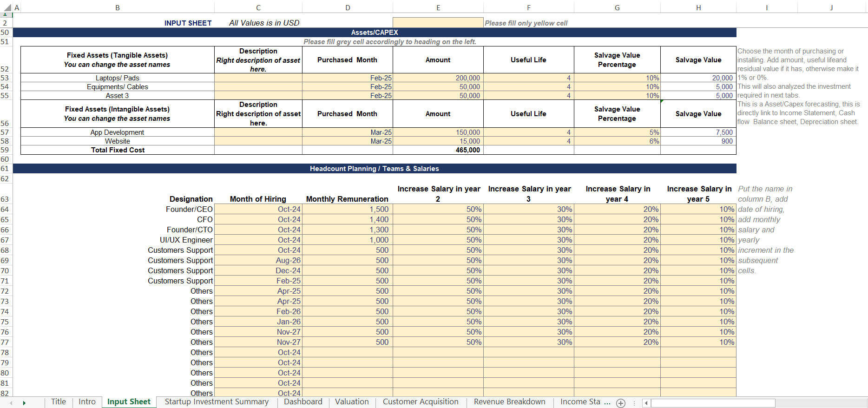Add a new sheet with plus icon

pyautogui.click(x=621, y=403)
